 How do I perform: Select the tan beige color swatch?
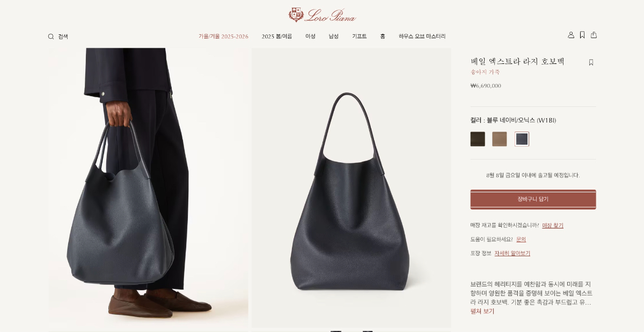pos(500,139)
